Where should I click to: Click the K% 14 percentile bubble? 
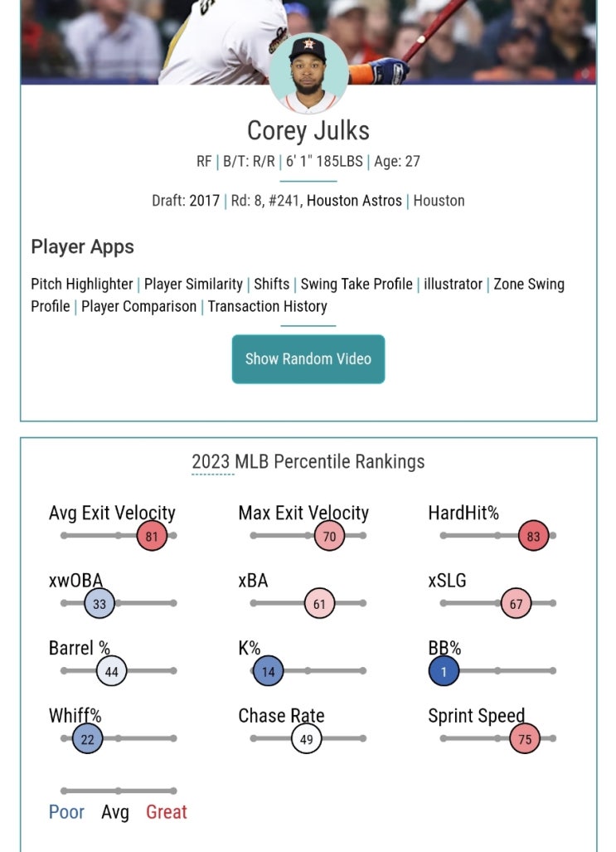269,672
